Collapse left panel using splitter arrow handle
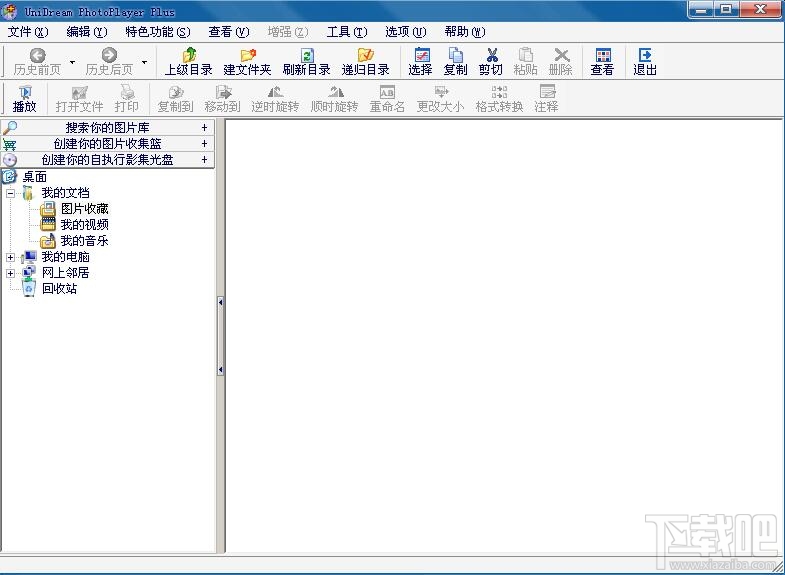The image size is (785, 575). 220,336
